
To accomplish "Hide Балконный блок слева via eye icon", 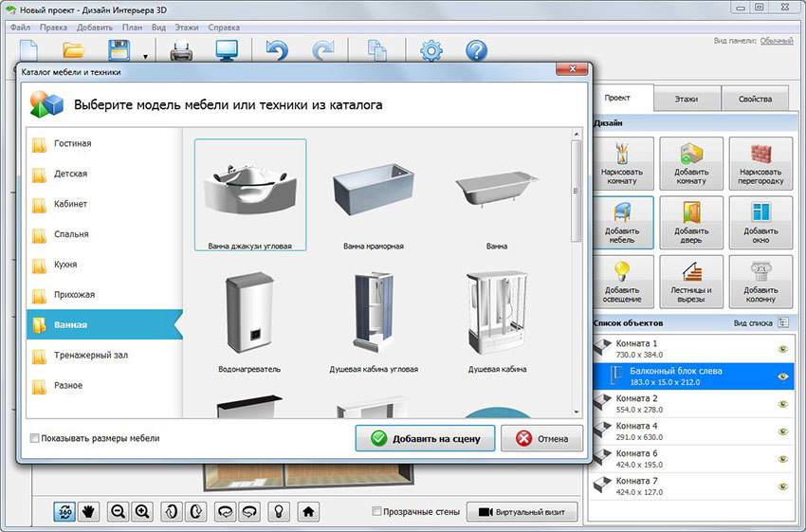I will pyautogui.click(x=782, y=376).
